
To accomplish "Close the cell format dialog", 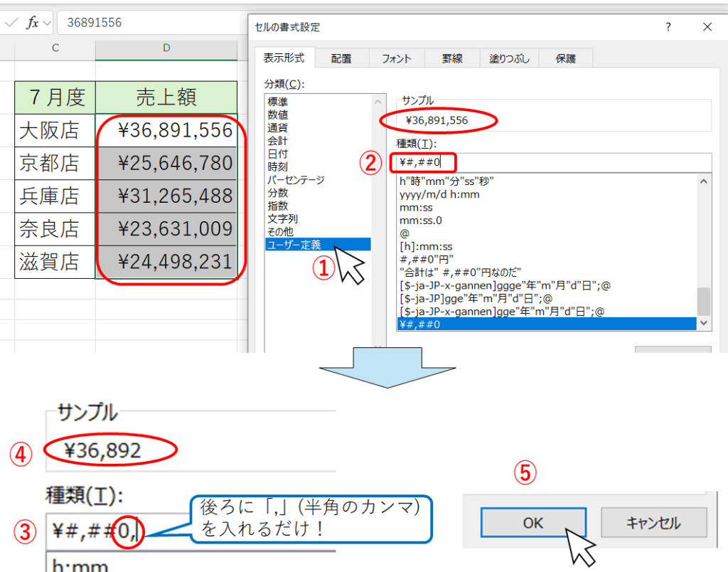I will [x=707, y=27].
